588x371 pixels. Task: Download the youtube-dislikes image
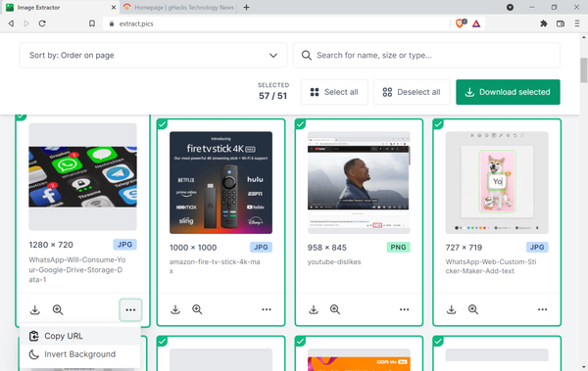314,309
